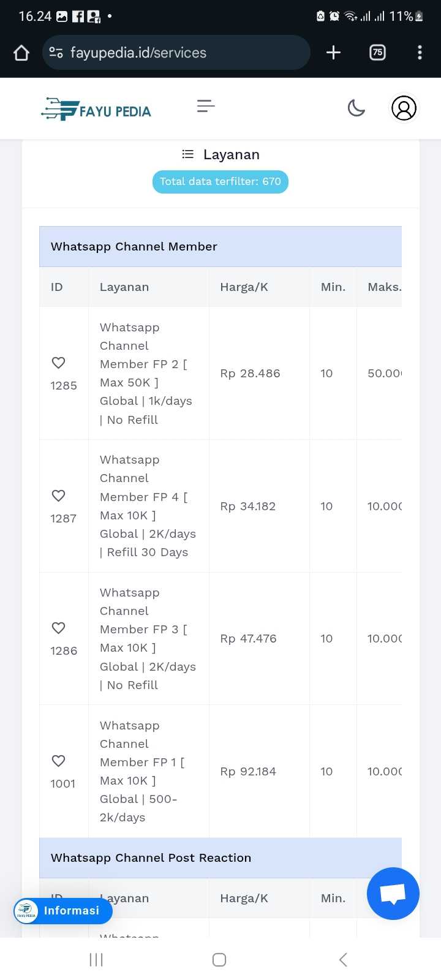Select the Layanan column header
The image size is (441, 980).
click(124, 287)
